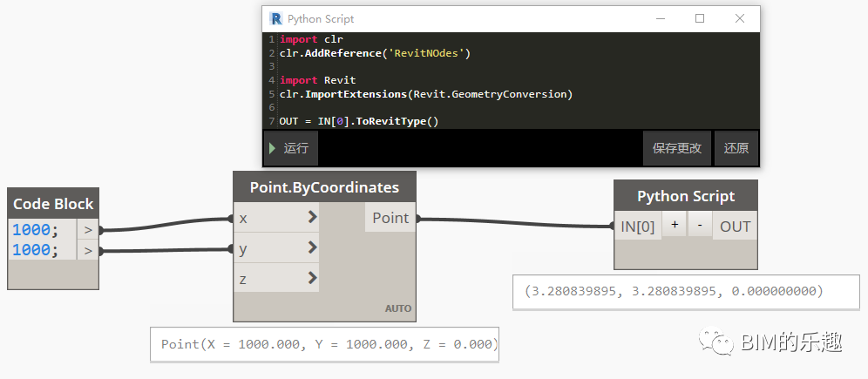This screenshot has width=868, height=379.
Task: Select the OUT port on Python Script node
Action: point(735,227)
